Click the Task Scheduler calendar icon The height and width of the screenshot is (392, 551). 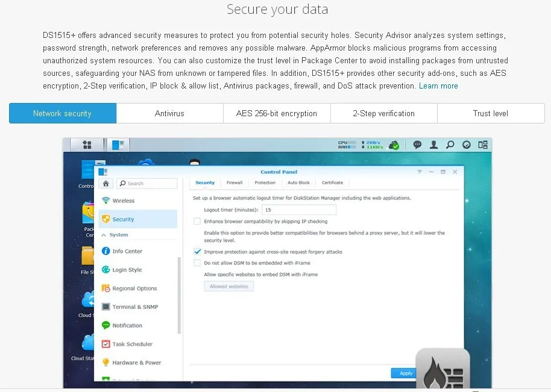[105, 344]
